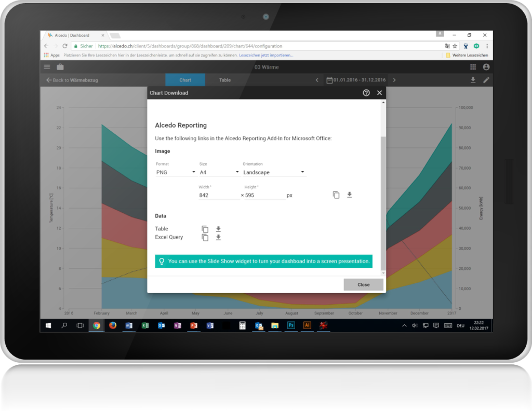Close the Chart Download dialog with the X
The image size is (532, 411).
pyautogui.click(x=379, y=93)
